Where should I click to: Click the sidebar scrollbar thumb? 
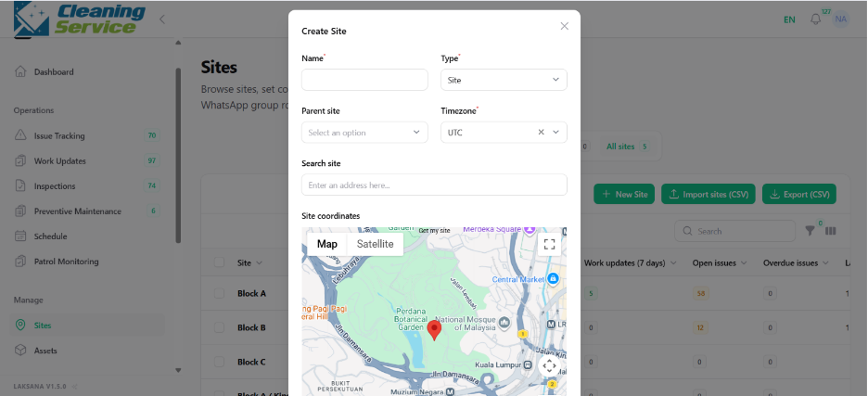(x=178, y=155)
